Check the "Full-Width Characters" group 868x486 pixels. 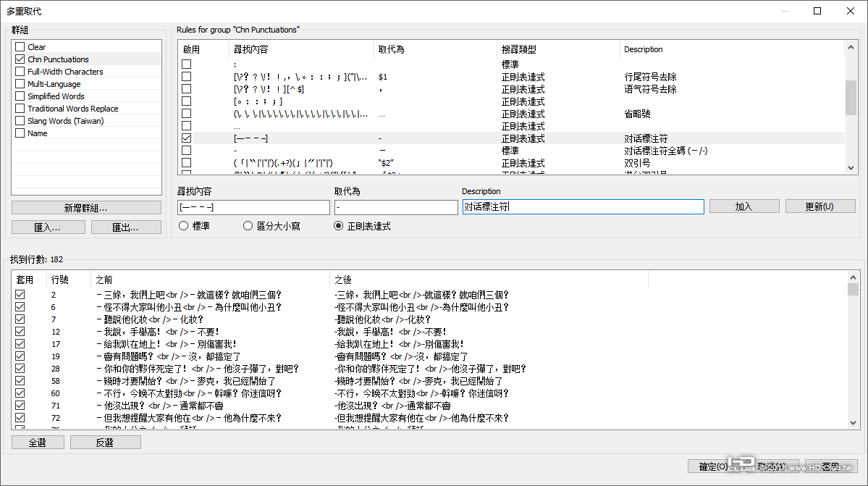20,71
